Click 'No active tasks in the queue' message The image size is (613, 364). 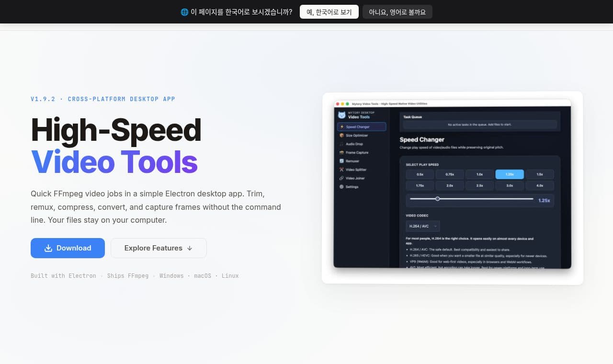479,125
